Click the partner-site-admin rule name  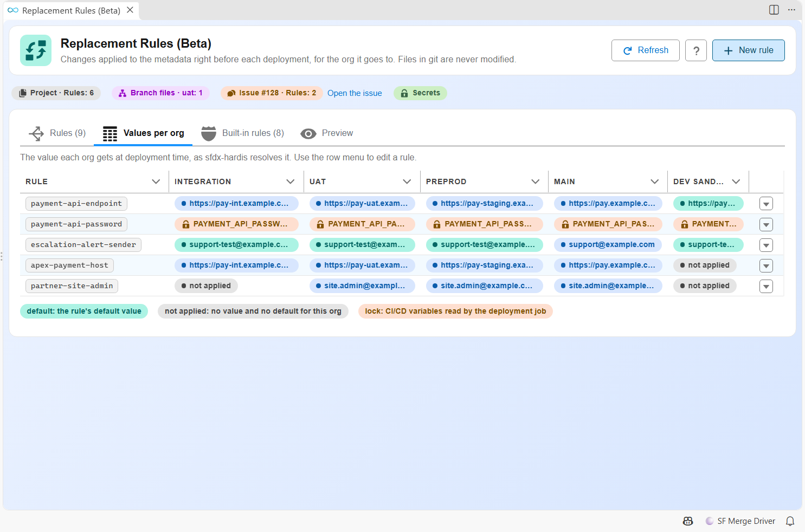(72, 286)
